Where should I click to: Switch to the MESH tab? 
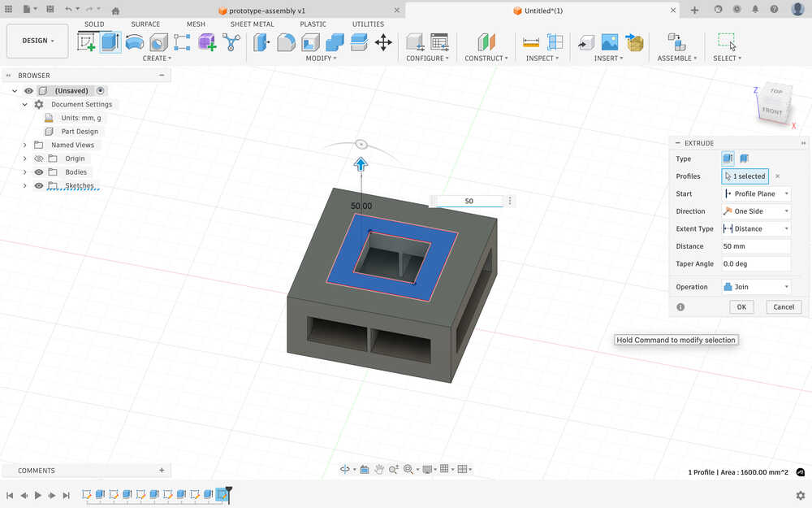pos(196,24)
